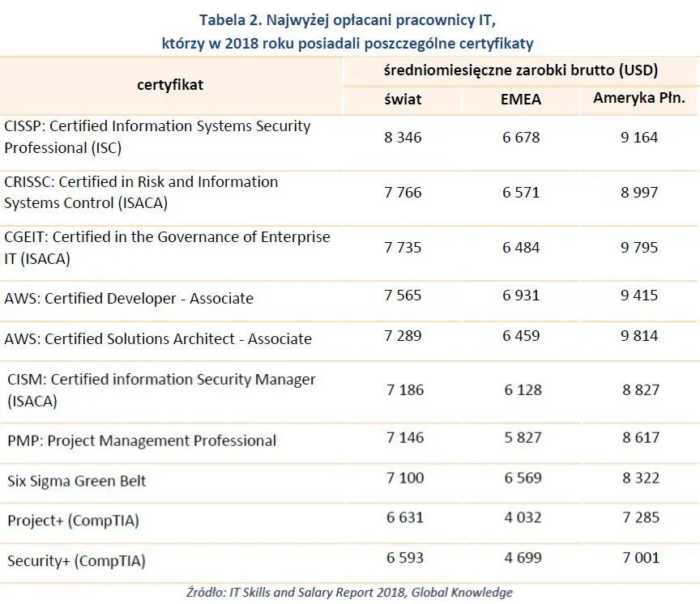Click 'PMP: Project Management Professional' label
Viewport: 700px width, 604px height.
pyautogui.click(x=142, y=441)
